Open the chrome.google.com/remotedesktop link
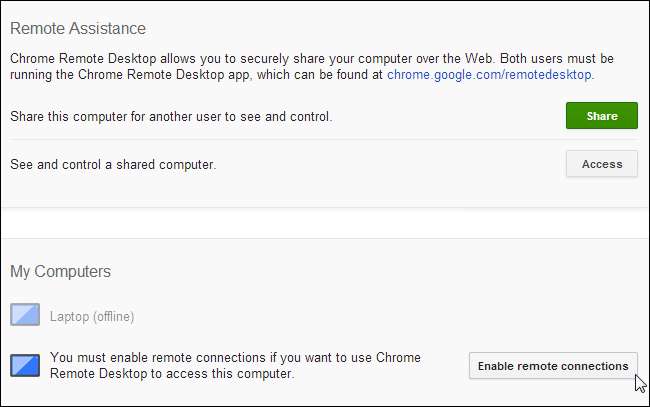The height and width of the screenshot is (407, 650). point(489,74)
